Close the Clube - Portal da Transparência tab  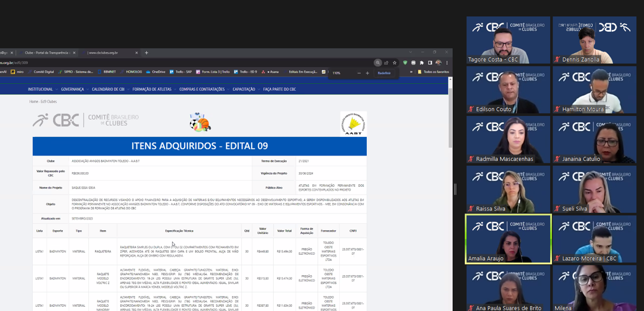click(x=74, y=53)
